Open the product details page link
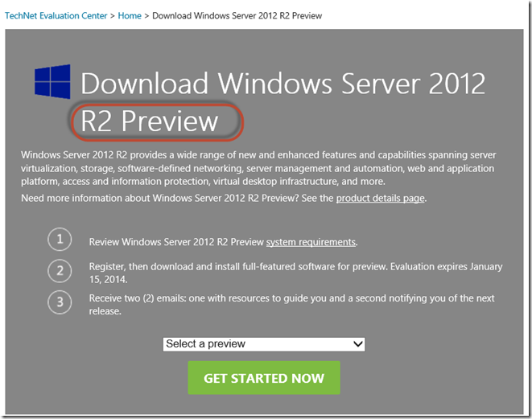 click(381, 199)
